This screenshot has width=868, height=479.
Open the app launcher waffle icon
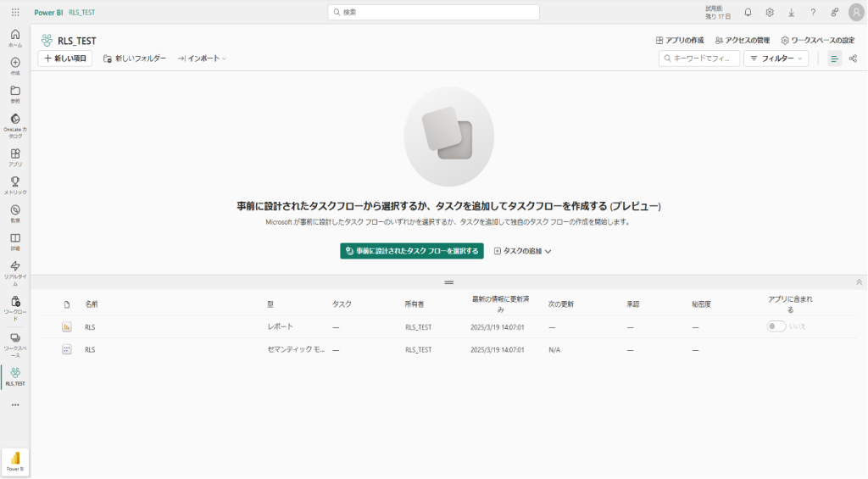pyautogui.click(x=15, y=12)
